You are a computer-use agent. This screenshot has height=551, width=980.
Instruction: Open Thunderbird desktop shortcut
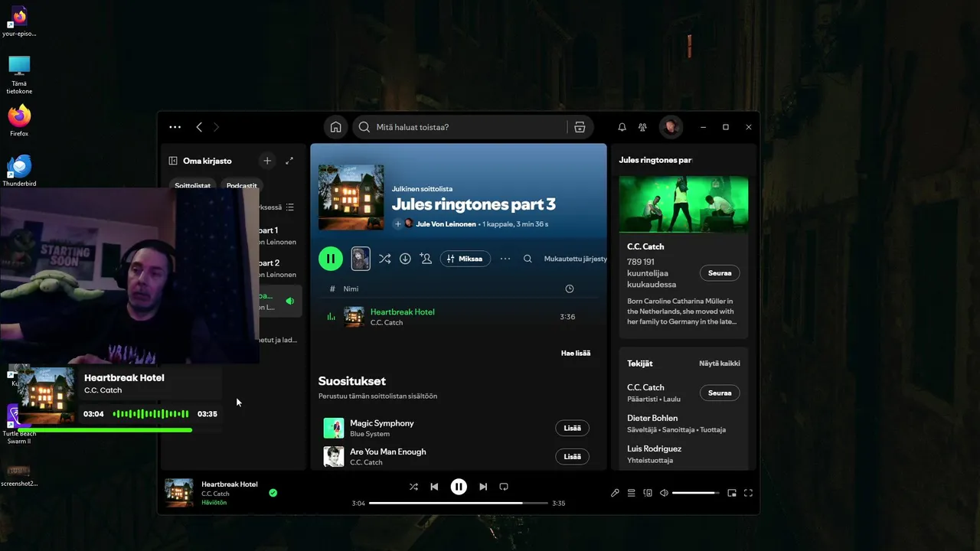[19, 171]
